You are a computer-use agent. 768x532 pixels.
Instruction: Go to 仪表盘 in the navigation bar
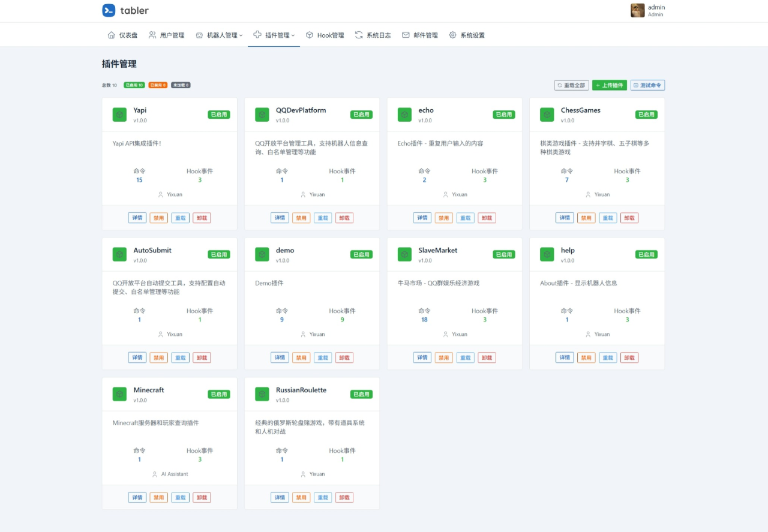click(x=122, y=35)
